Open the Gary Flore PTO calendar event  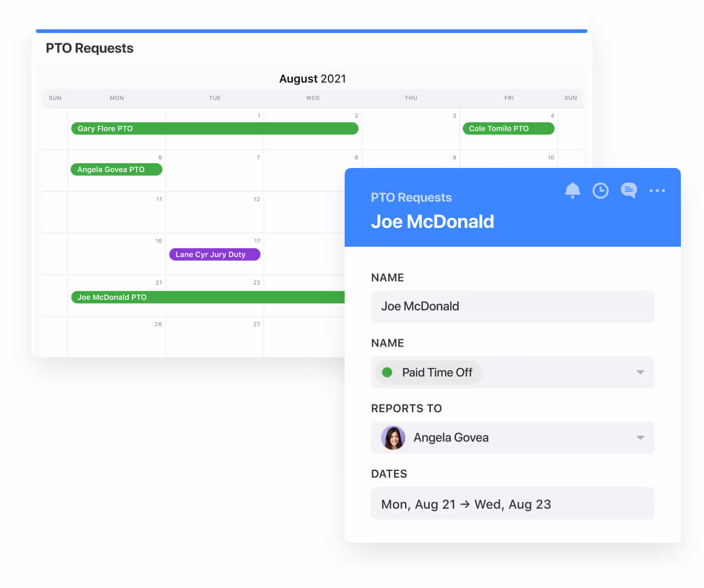(214, 129)
